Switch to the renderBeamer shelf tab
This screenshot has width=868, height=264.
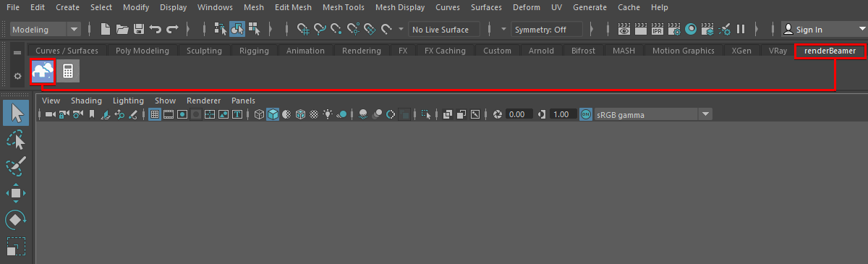(x=830, y=51)
